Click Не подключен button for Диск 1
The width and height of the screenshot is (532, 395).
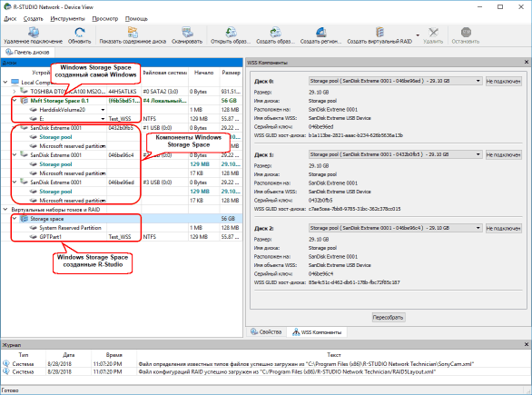point(504,154)
